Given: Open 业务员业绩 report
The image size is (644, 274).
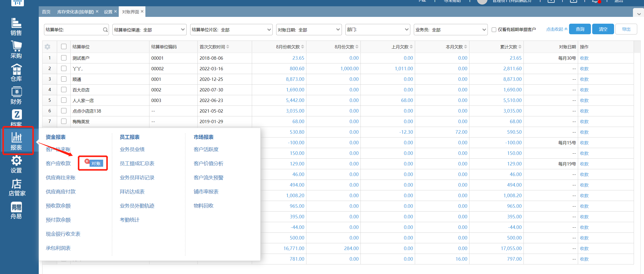Looking at the screenshot, I should click(x=132, y=149).
